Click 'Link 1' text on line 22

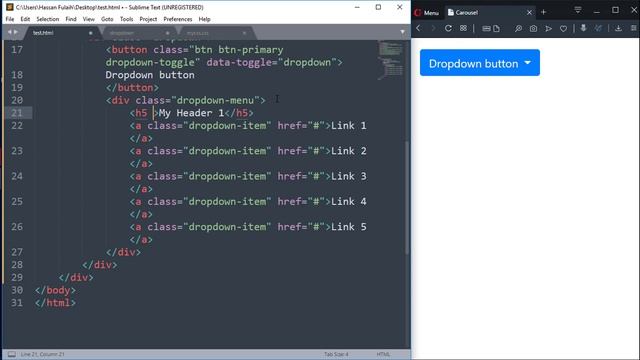(x=349, y=126)
